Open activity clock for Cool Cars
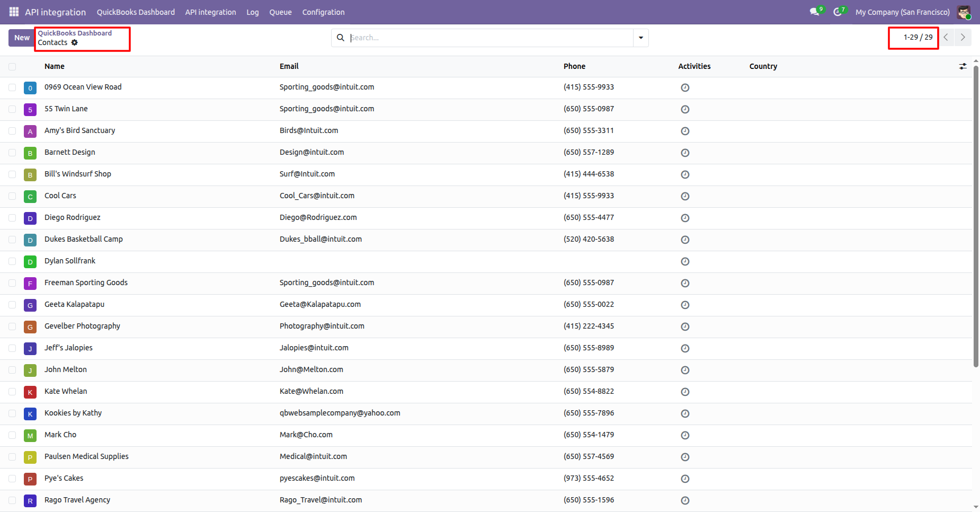Screen dimensions: 980x512 coord(685,196)
